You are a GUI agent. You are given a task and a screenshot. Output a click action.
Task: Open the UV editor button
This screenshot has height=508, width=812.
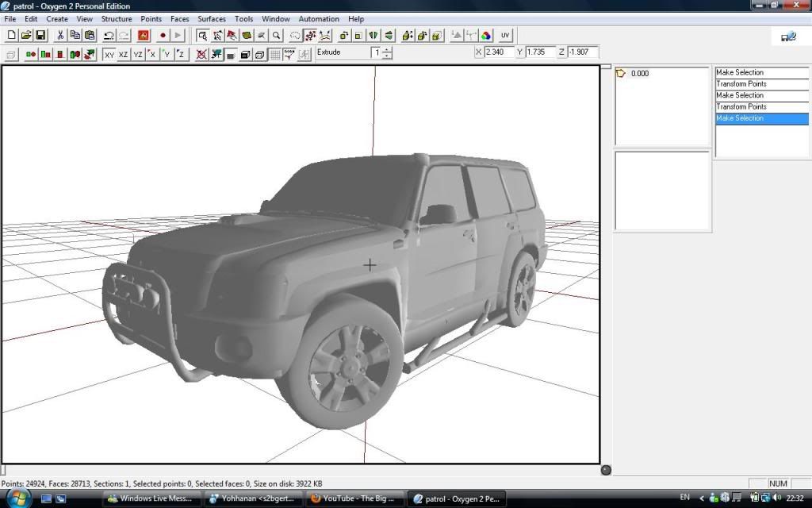[x=505, y=35]
